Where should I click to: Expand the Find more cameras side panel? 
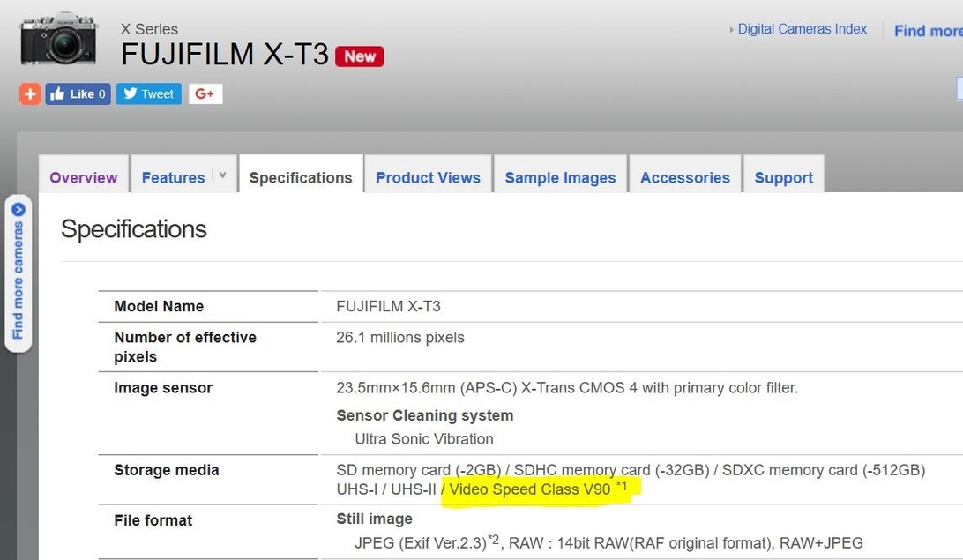click(x=18, y=273)
